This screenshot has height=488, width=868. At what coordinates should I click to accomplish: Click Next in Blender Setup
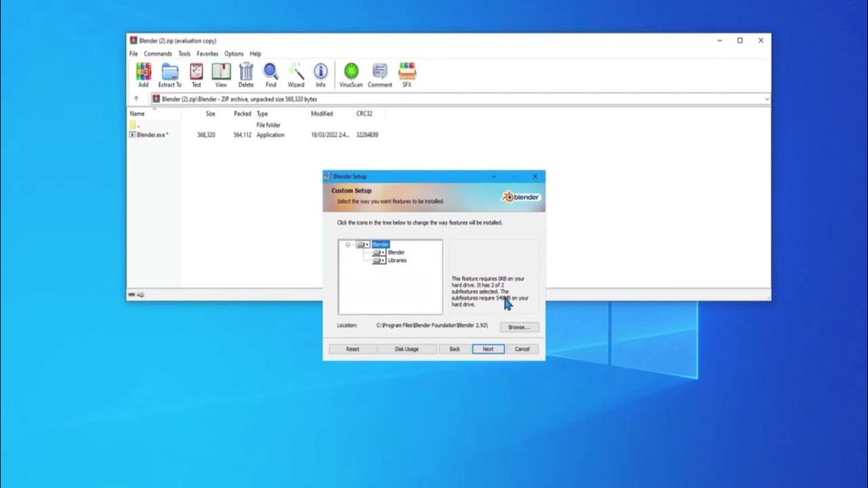(x=488, y=349)
